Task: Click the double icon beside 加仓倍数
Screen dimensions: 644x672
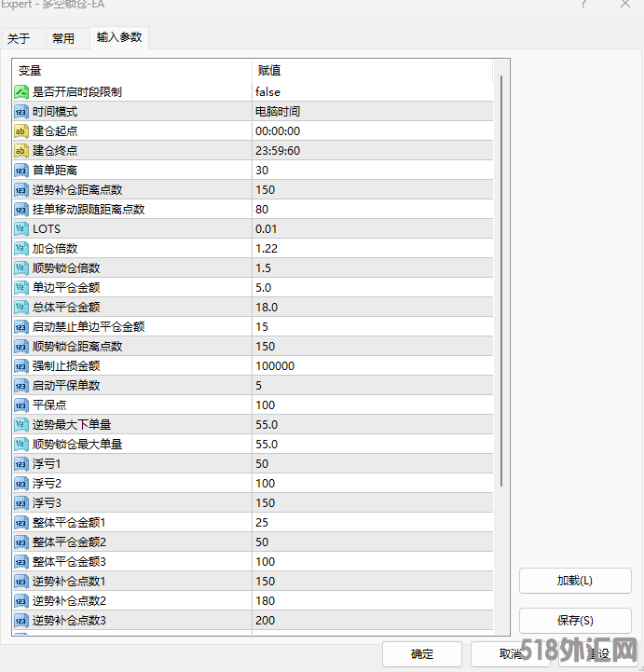Action: [21, 249]
